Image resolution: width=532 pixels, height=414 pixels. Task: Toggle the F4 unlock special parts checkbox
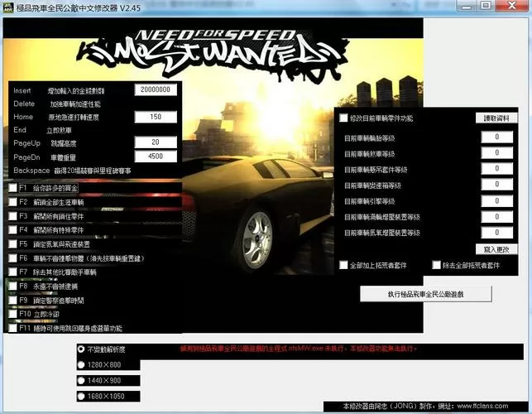13,230
